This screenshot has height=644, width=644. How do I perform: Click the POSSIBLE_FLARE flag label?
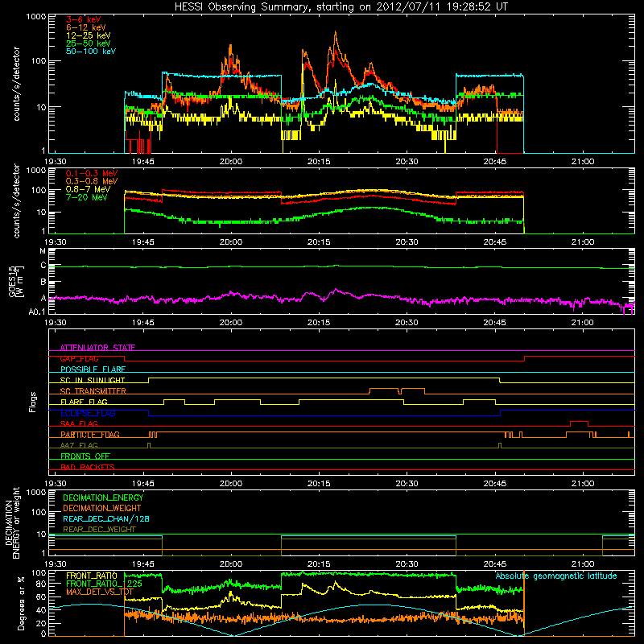(x=93, y=369)
